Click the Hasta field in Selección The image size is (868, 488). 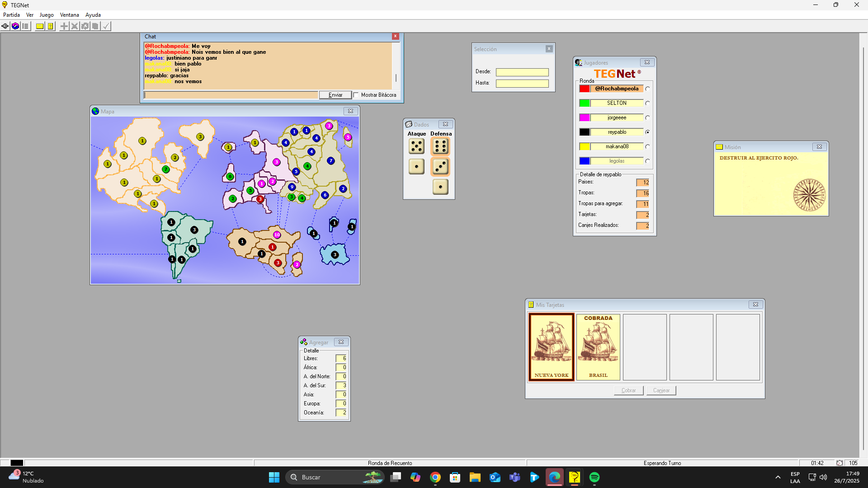(x=522, y=84)
